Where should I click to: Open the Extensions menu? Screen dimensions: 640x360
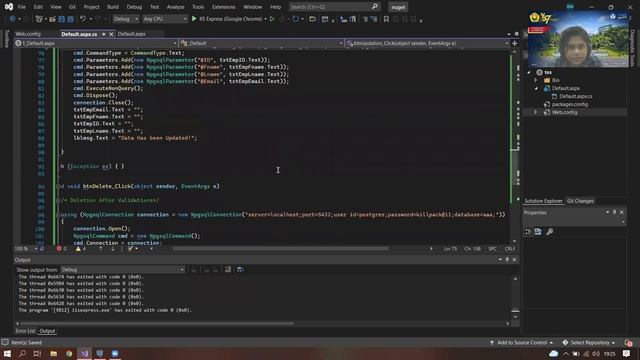click(223, 7)
